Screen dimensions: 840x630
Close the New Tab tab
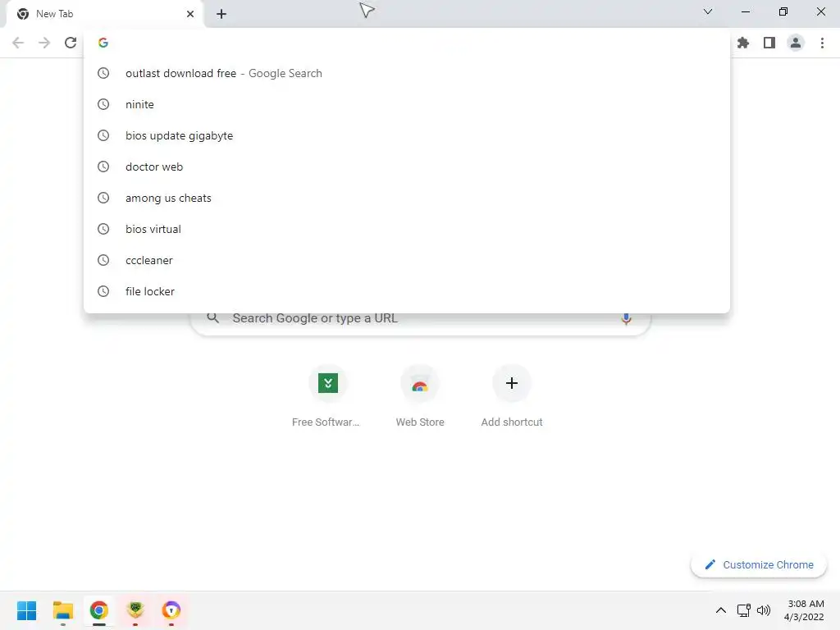[x=190, y=14]
